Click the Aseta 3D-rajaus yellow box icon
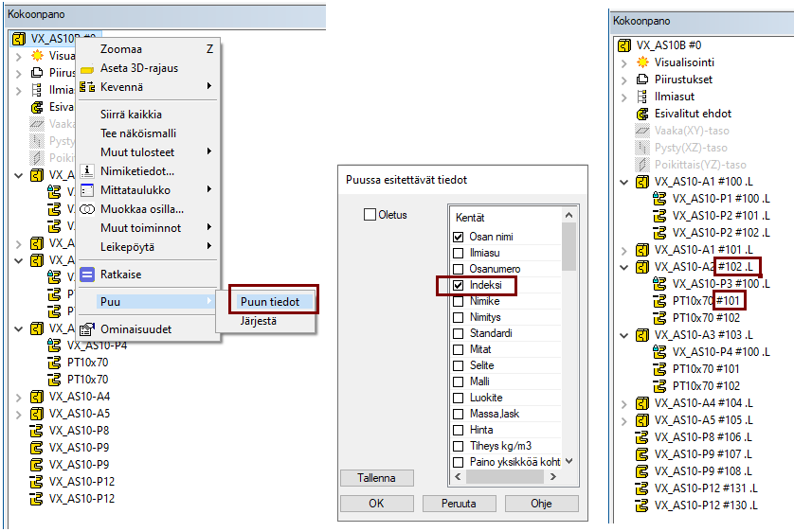 click(x=87, y=69)
